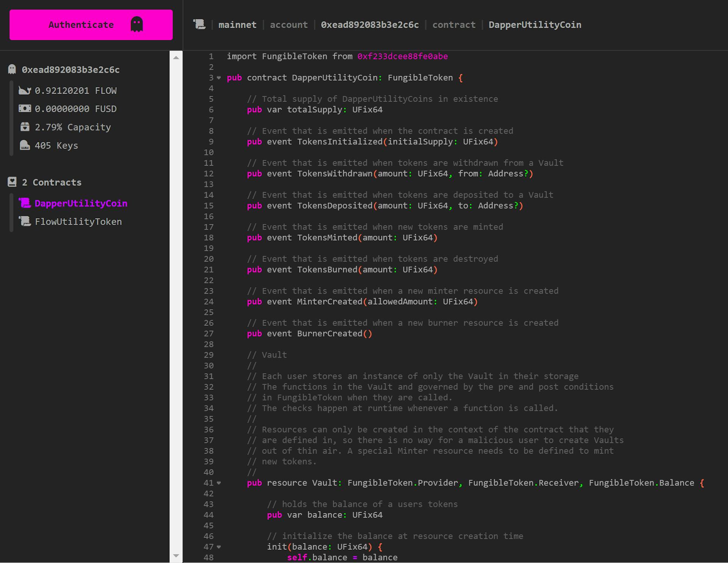728x563 pixels.
Task: Click the ghost icon in Authenticate button
Action: click(x=136, y=25)
